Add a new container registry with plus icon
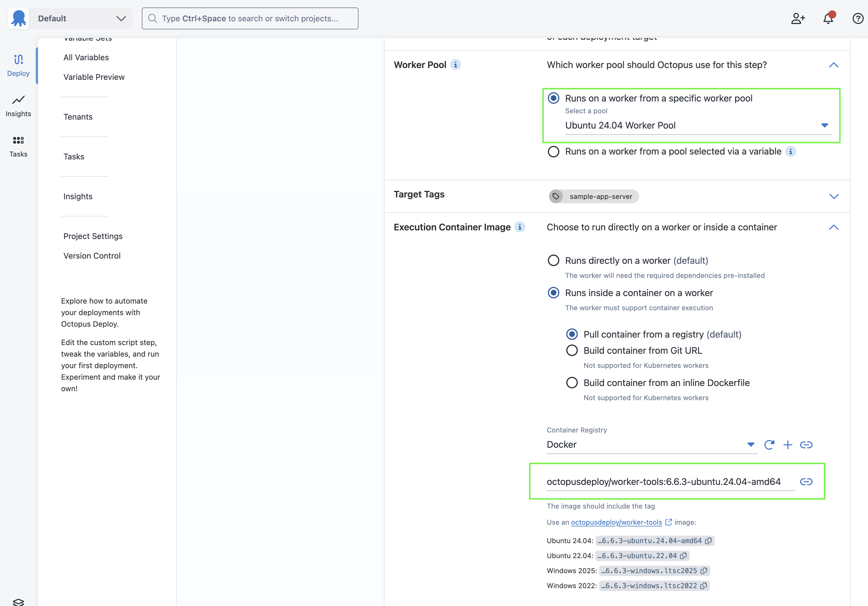The width and height of the screenshot is (868, 606). coord(788,445)
